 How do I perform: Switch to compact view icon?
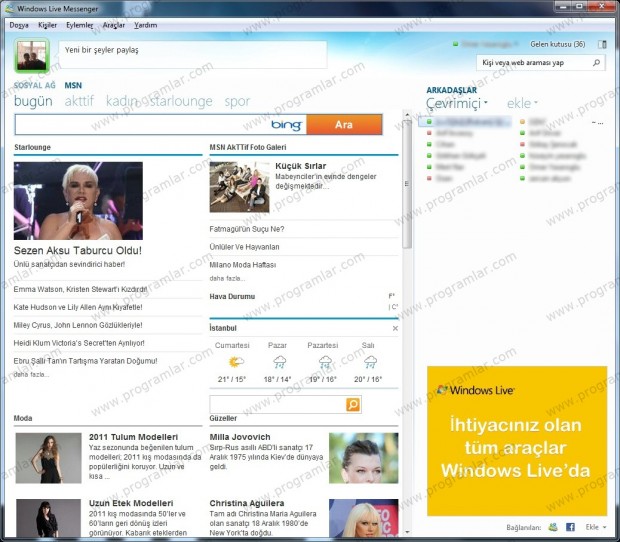602,44
